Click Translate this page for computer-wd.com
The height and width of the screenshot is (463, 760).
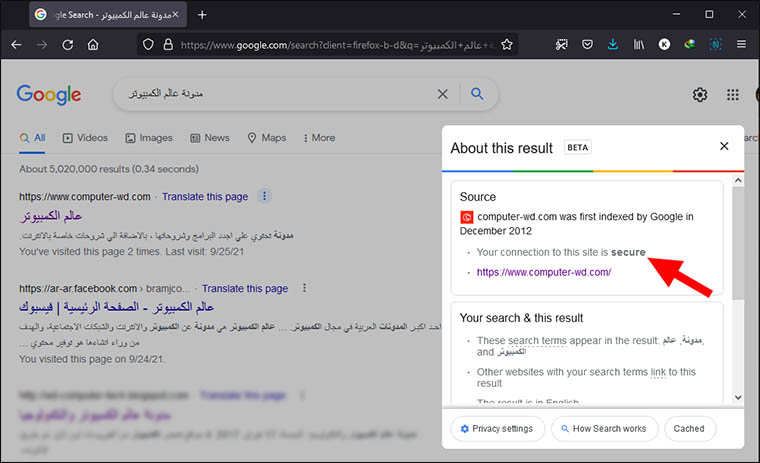coord(205,196)
